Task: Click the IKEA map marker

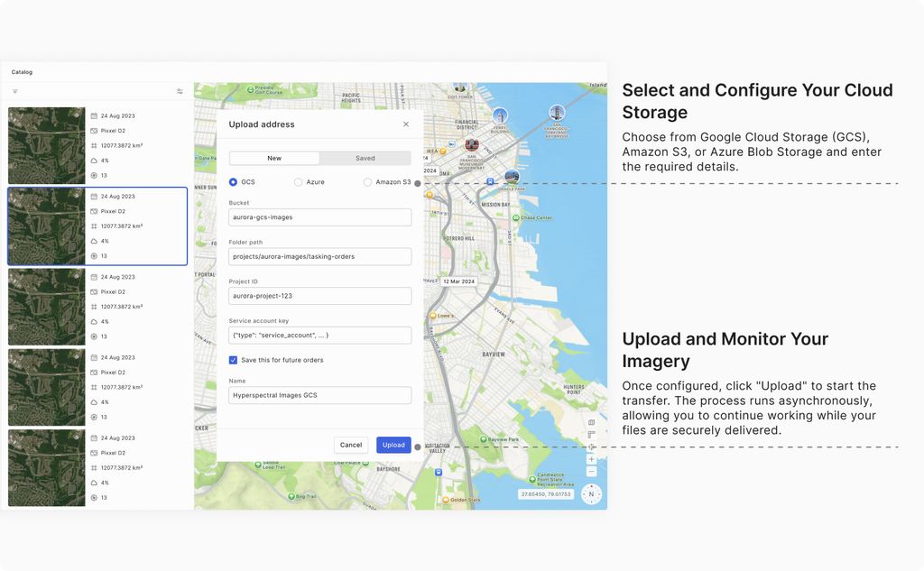Action: click(x=442, y=152)
